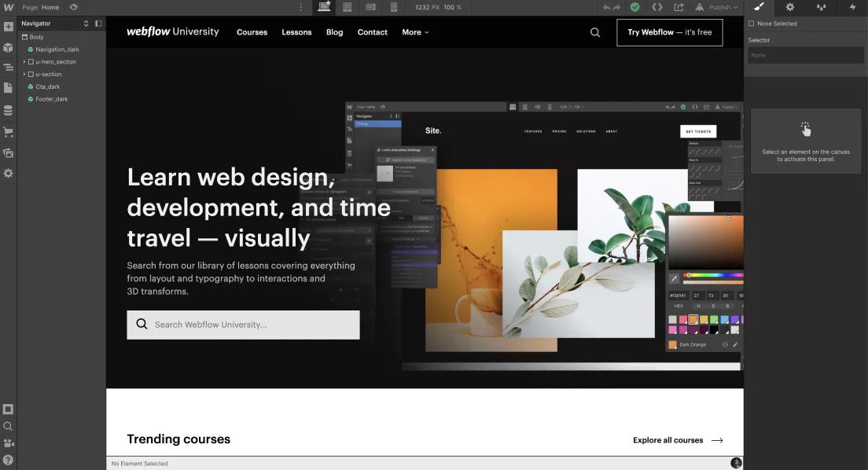
Task: Select the Navigation_dark symbol in Navigator
Action: [57, 50]
